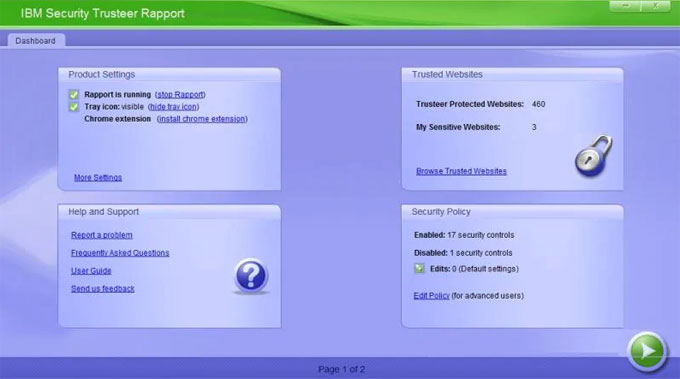
Task: Open Frequently Asked Questions link
Action: (120, 253)
